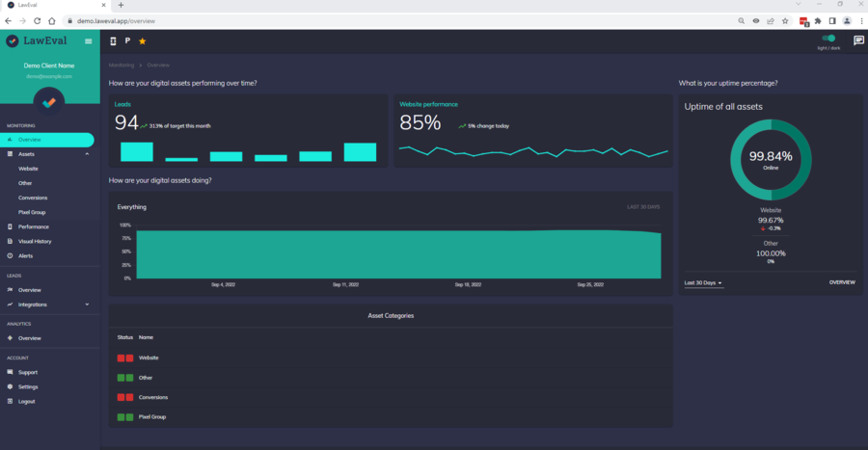Toggle the light / dark mode switch
The height and width of the screenshot is (450, 868).
pyautogui.click(x=828, y=39)
